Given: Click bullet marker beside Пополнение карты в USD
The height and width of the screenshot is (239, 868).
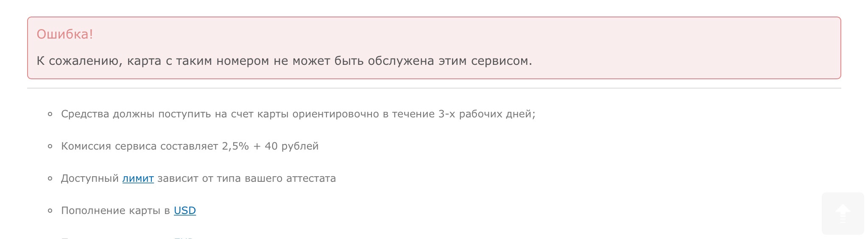Looking at the screenshot, I should [50, 211].
